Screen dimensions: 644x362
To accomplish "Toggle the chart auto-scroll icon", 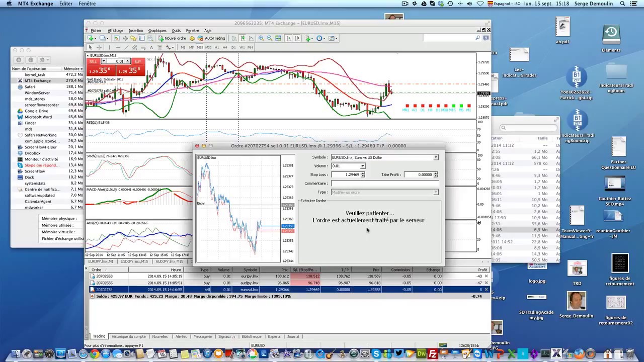I will pyautogui.click(x=288, y=38).
